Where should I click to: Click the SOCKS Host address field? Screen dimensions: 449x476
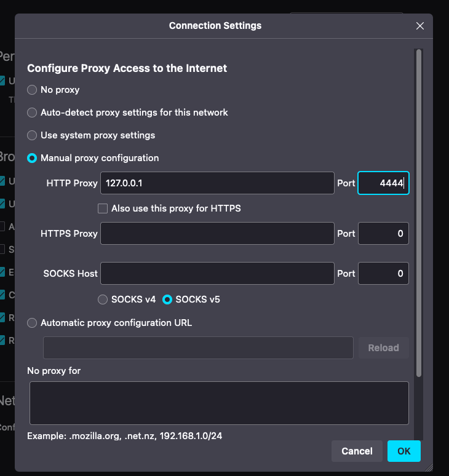pos(217,274)
